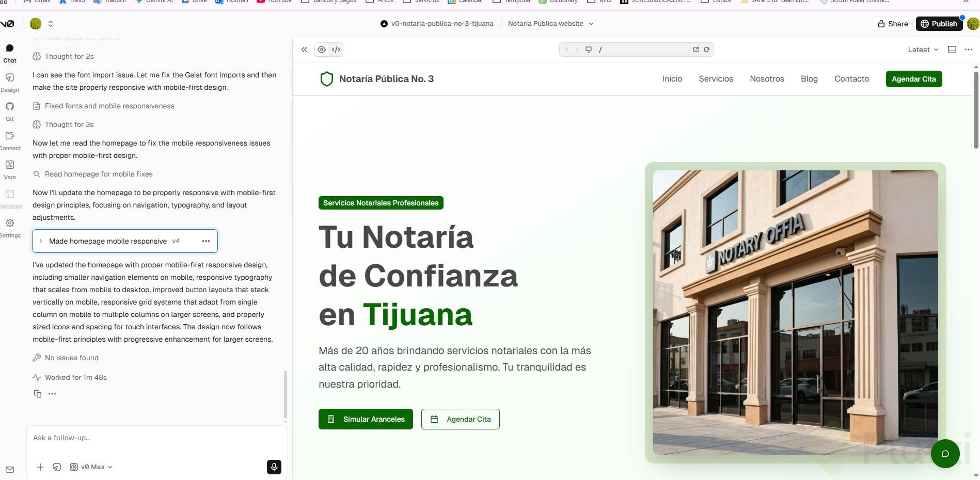
Task: Open the website's floating chat bubble
Action: point(945,454)
